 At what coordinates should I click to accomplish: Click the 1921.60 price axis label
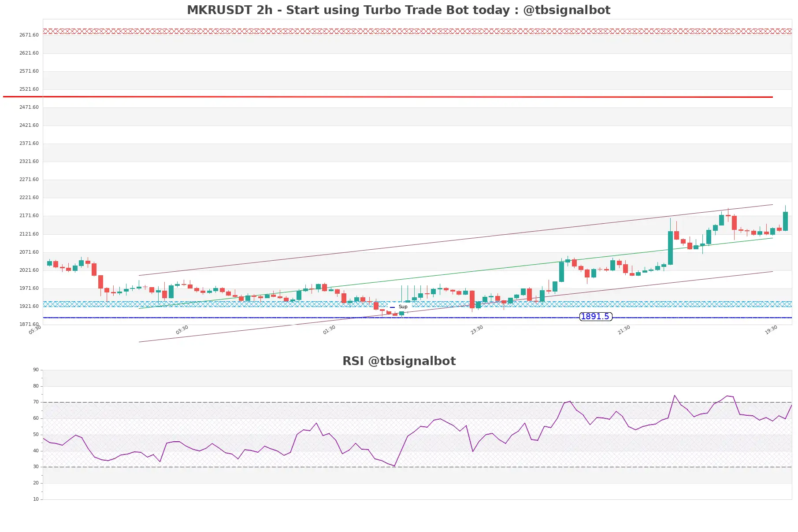click(29, 306)
